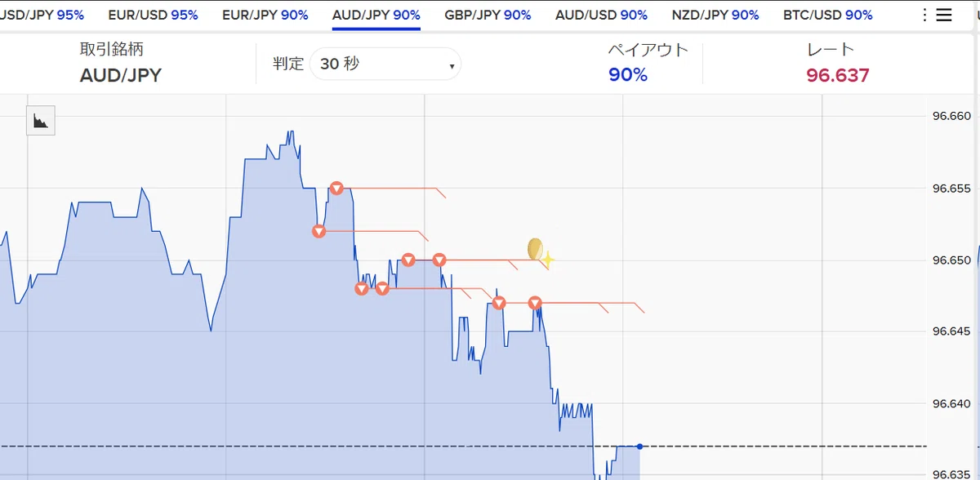980x480 pixels.
Task: Switch the chart type with the area chart icon
Action: point(41,121)
